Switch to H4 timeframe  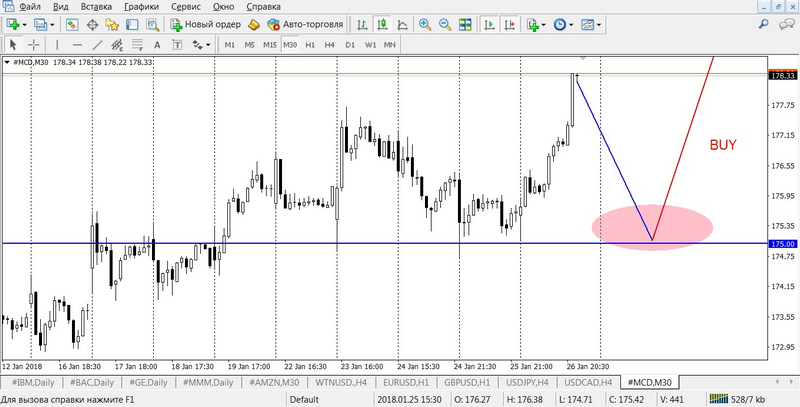330,45
